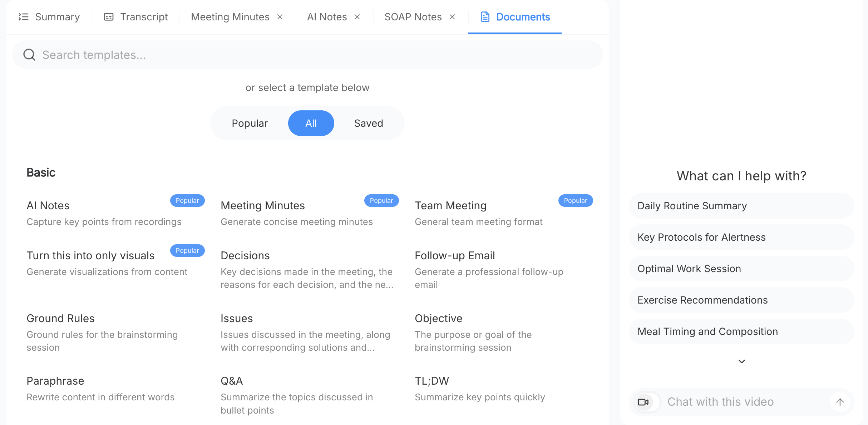868x425 pixels.
Task: Click the magnifier icon in the template search bar
Action: tap(29, 55)
